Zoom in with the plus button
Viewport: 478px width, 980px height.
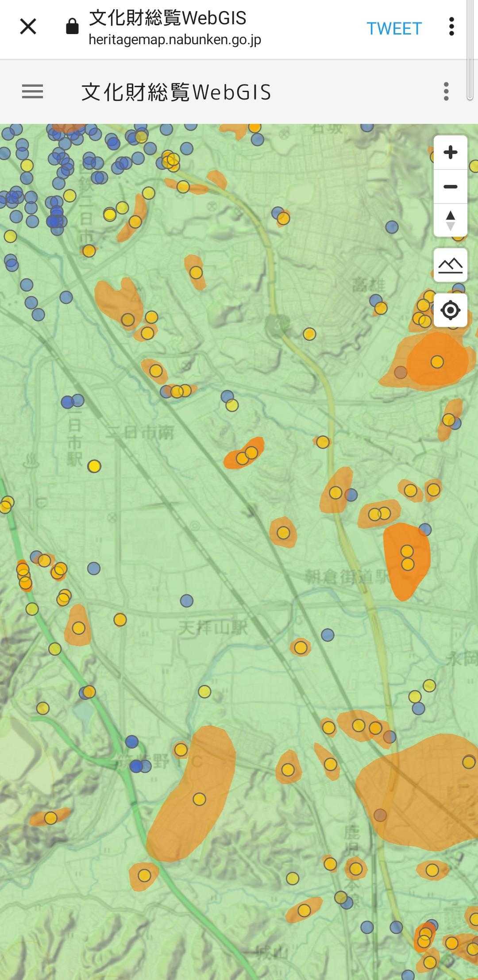(450, 153)
